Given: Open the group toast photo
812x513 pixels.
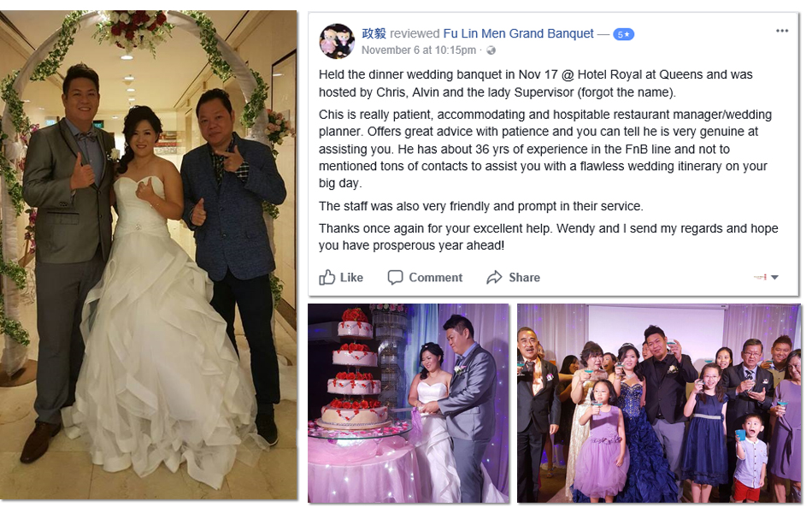Looking at the screenshot, I should point(659,404).
